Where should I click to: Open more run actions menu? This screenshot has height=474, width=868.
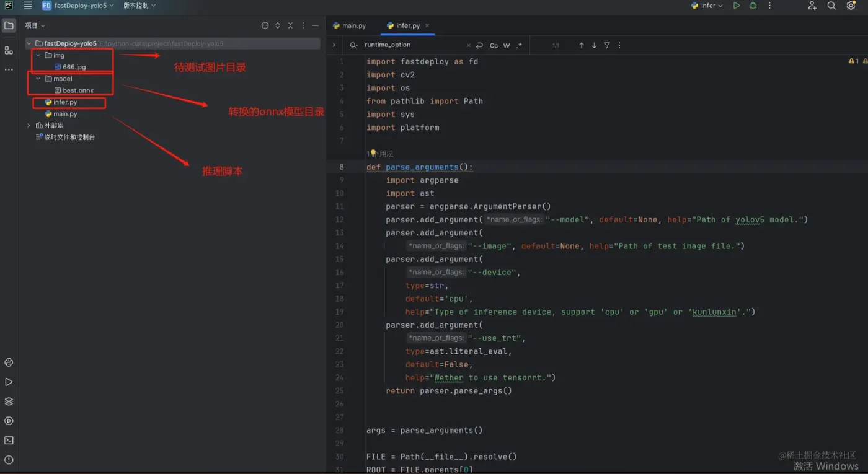[x=769, y=6]
